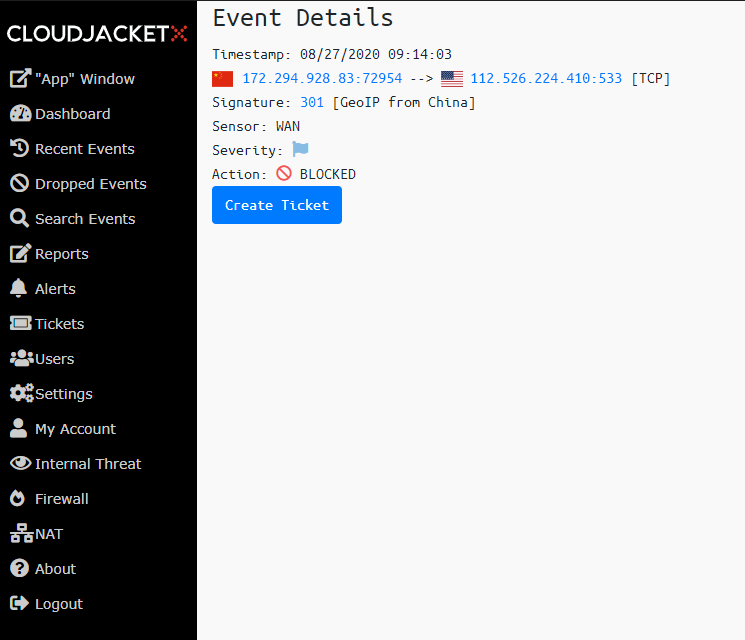
Task: Click the Dashboard gauge icon
Action: 20,114
